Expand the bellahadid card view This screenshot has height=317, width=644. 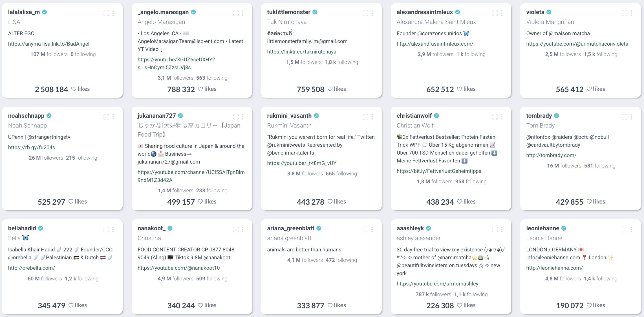click(x=106, y=229)
